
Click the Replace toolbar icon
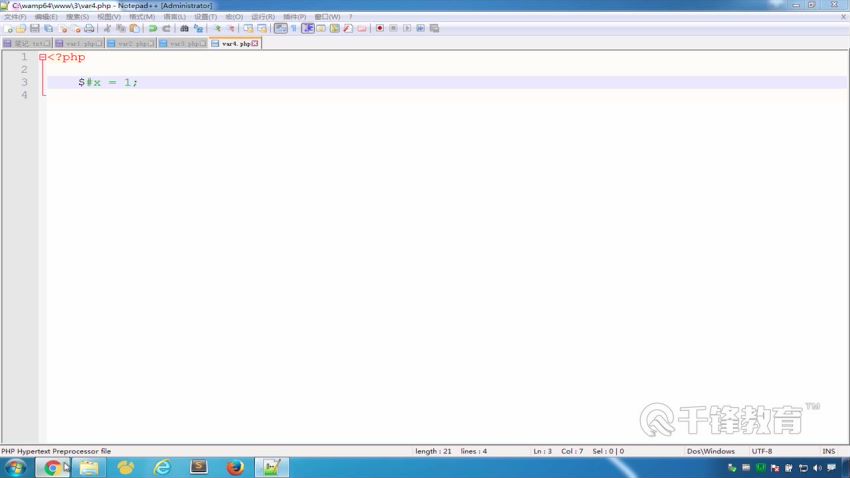198,28
